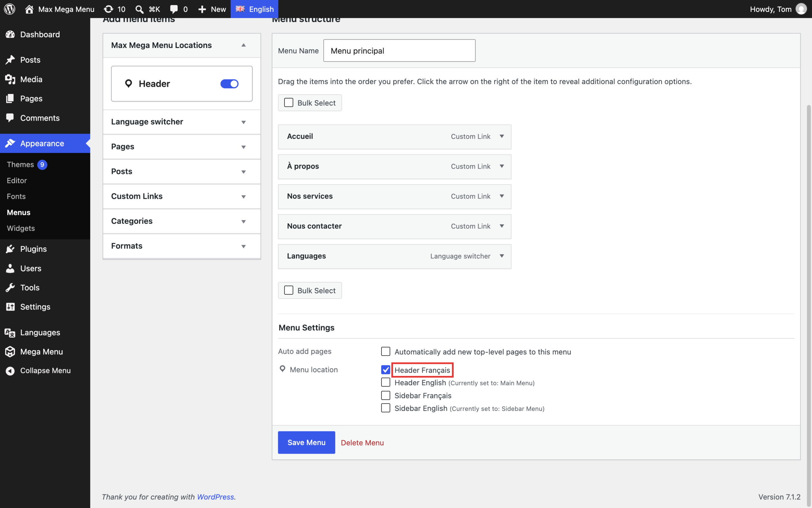
Task: Expand the Categories panel
Action: (244, 221)
